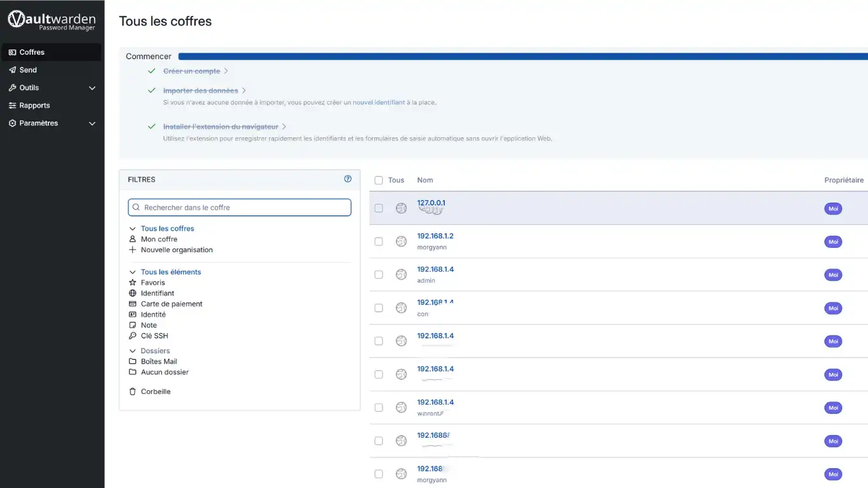This screenshot has height=488, width=868.
Task: Click the globe icon beside 127.0.0.1 entry
Action: pos(401,208)
